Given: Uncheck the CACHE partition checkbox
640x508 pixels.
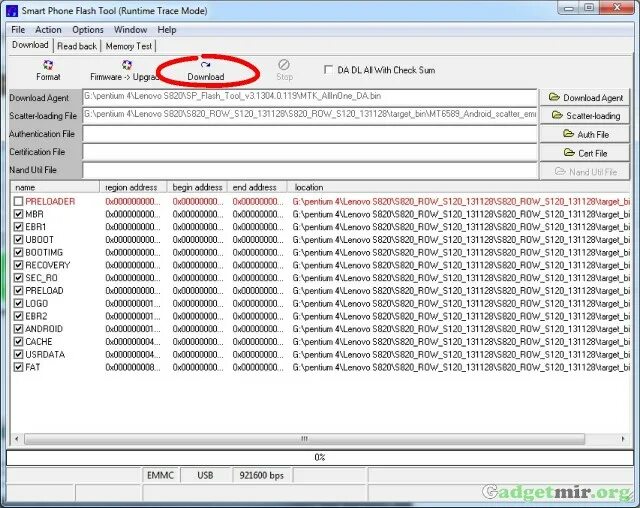Looking at the screenshot, I should (18, 342).
